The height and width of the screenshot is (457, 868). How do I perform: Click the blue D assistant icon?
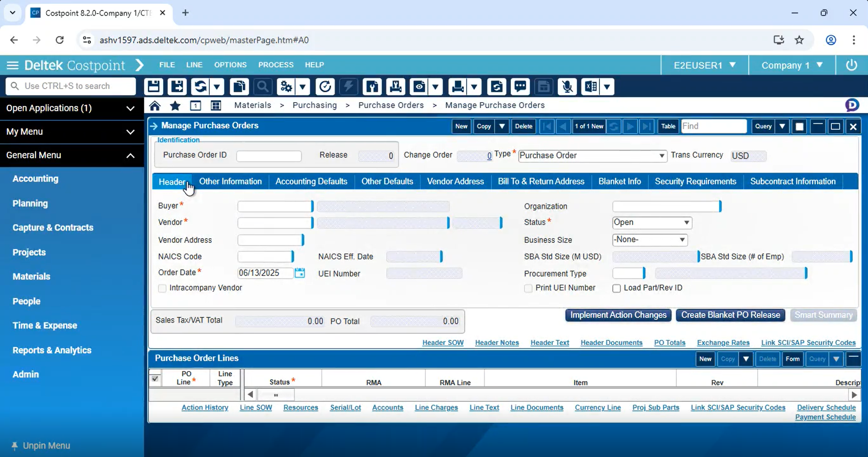[x=852, y=105]
